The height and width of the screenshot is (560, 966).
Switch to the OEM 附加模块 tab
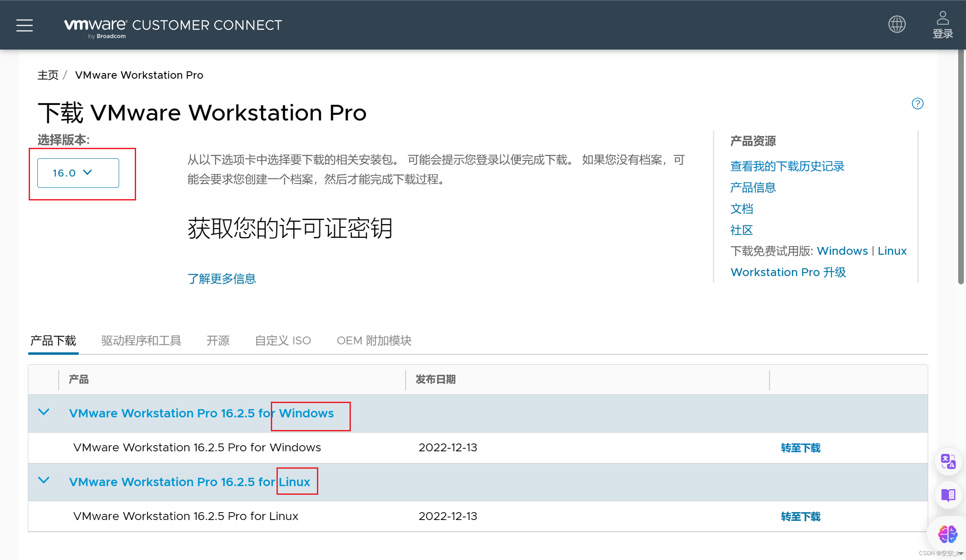(374, 340)
